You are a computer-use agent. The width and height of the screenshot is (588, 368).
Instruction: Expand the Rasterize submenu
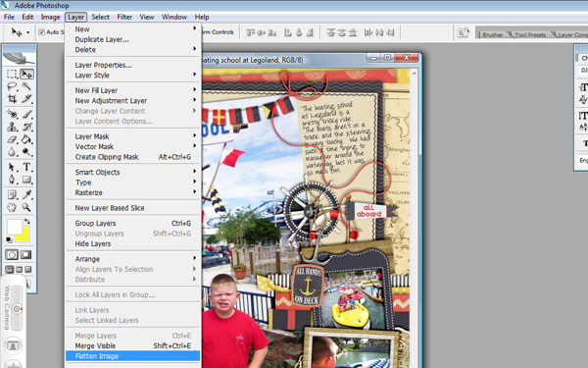(132, 192)
